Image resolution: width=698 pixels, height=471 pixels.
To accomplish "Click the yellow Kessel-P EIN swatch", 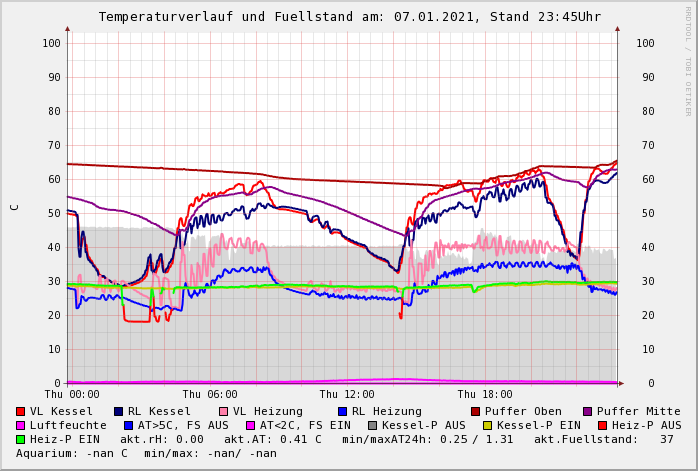I will point(490,426).
